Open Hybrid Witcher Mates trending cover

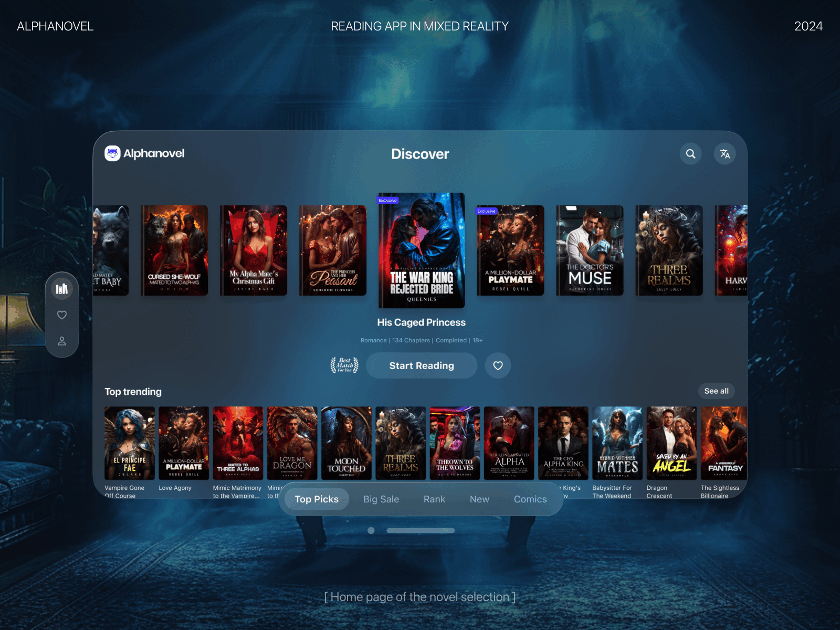[617, 443]
